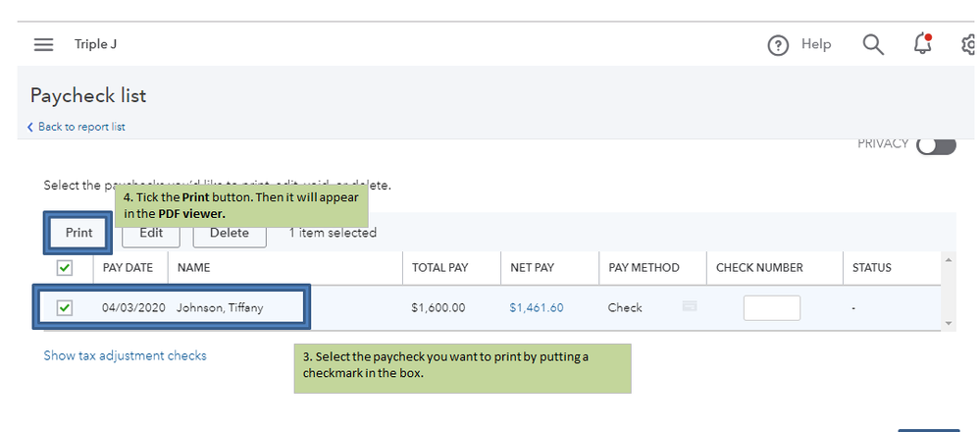Open the hamburger navigation menu

(43, 44)
